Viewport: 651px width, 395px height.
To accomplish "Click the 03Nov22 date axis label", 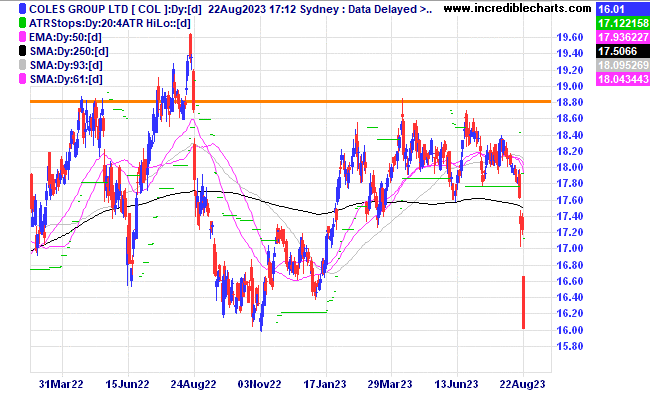I will pyautogui.click(x=259, y=384).
